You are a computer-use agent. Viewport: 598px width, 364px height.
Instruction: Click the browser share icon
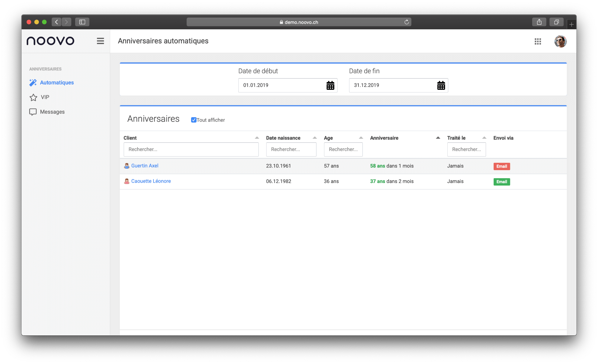tap(539, 22)
